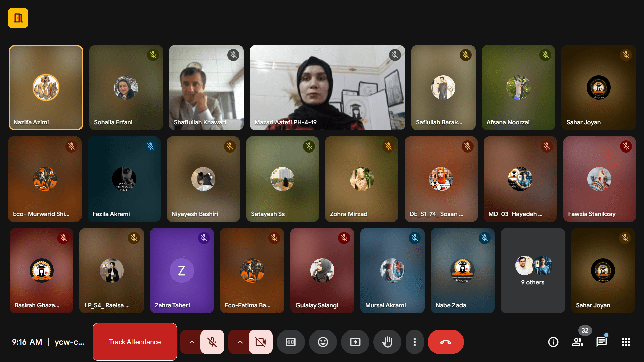
Task: Open the activities grid icon
Action: point(626,342)
